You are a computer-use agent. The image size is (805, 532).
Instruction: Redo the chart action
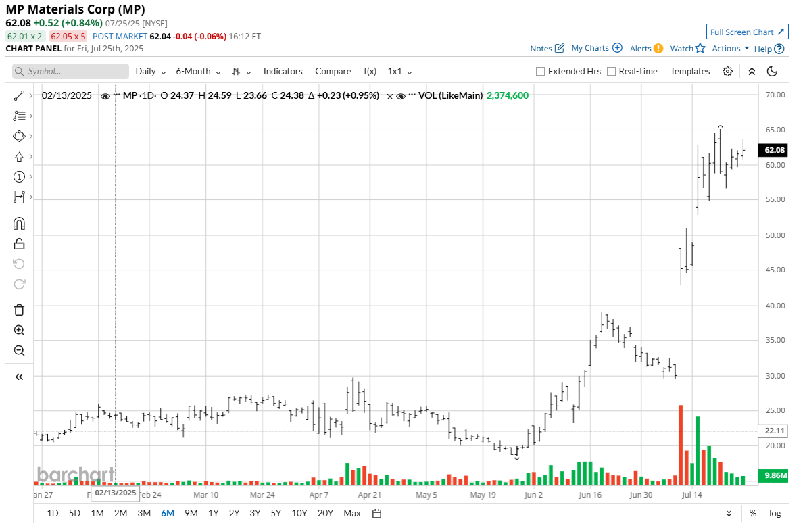[x=19, y=284]
